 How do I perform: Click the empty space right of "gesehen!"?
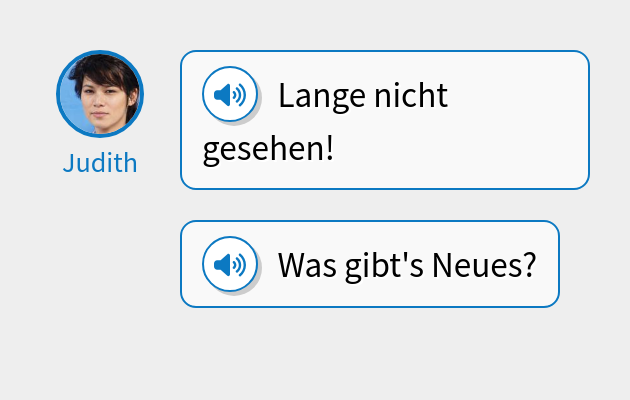(460, 150)
